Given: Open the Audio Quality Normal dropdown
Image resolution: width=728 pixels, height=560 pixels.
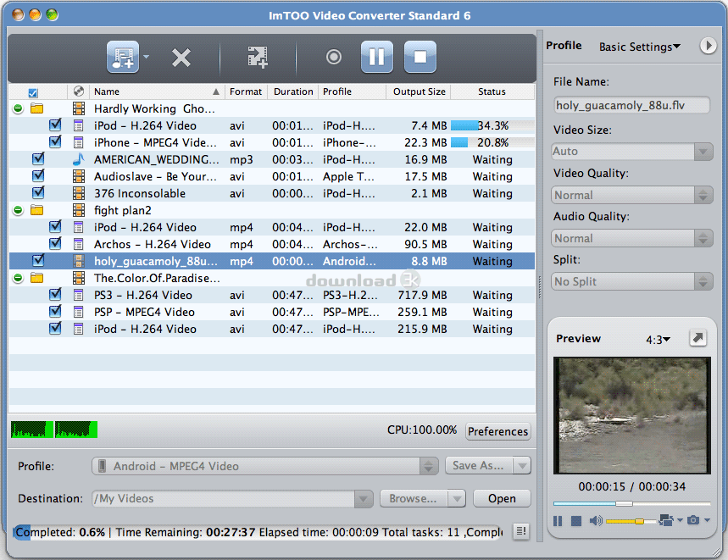Looking at the screenshot, I should point(631,238).
